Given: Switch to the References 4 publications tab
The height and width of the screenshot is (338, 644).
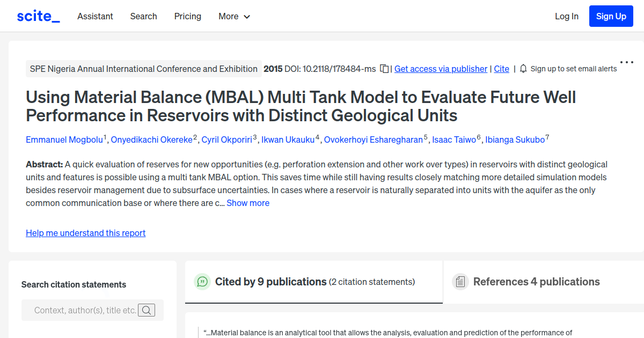Looking at the screenshot, I should [x=536, y=281].
